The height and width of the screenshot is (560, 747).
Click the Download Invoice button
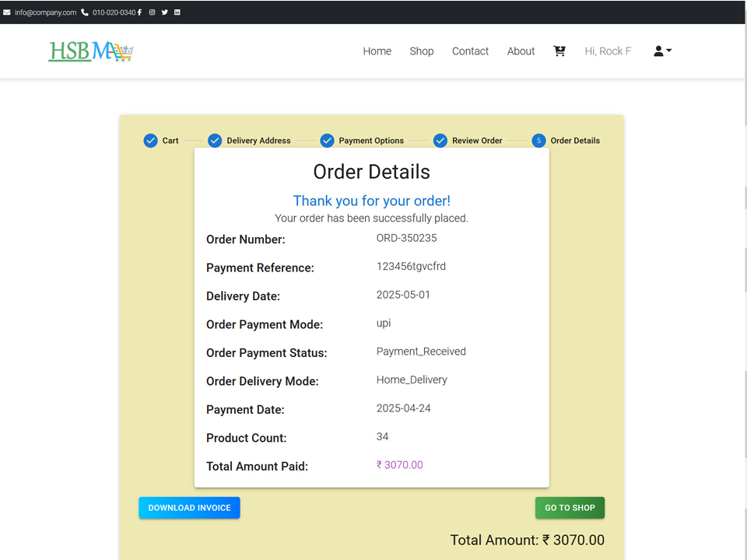tap(190, 508)
